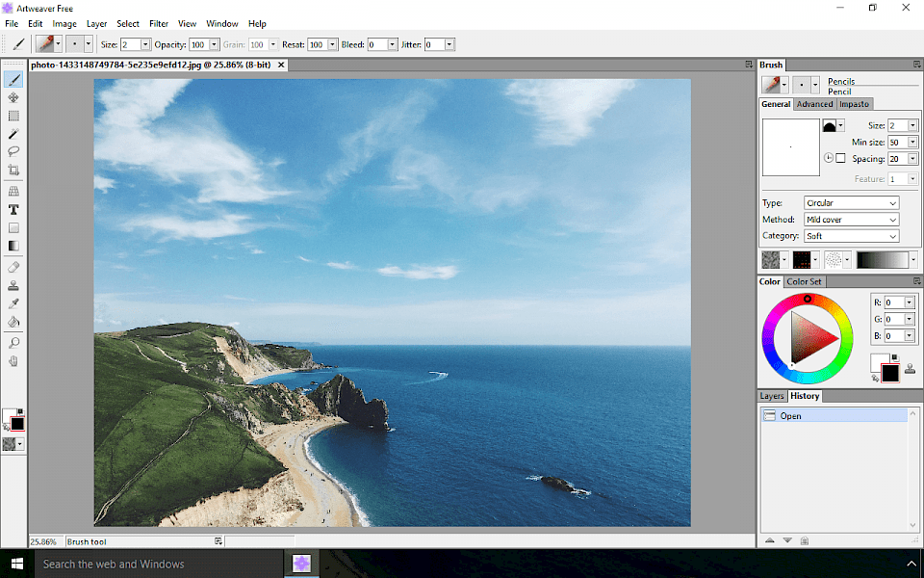Step forward in History with down arrow
The image size is (924, 578).
(x=787, y=540)
